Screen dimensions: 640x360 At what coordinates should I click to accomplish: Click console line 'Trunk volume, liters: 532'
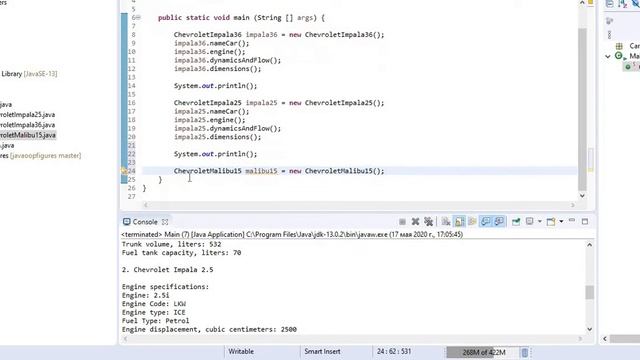[171, 244]
